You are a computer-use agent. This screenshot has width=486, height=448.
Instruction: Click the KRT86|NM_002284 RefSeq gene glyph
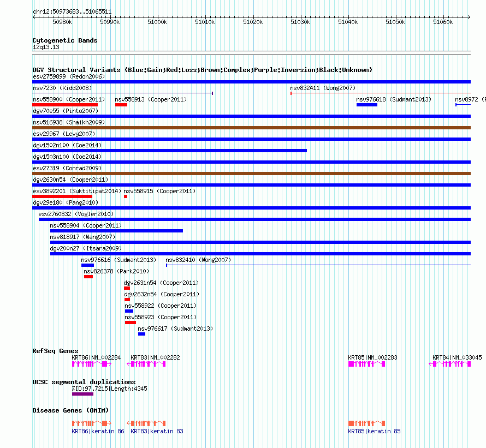92,364
